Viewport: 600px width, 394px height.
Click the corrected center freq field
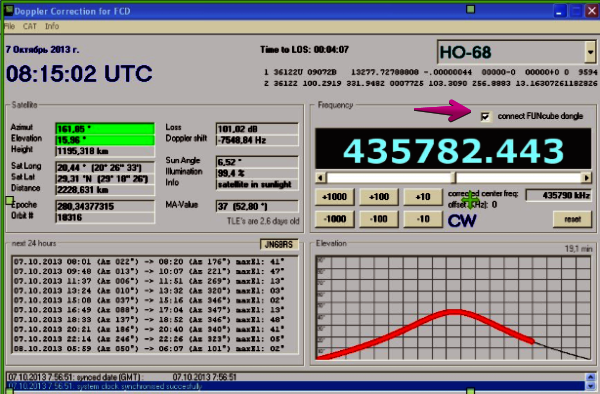point(558,195)
